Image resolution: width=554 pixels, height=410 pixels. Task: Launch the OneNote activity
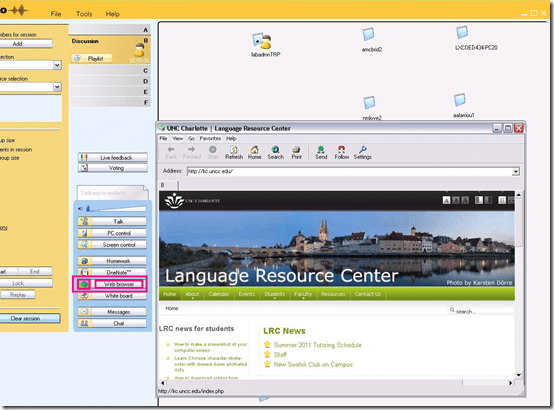click(x=112, y=272)
